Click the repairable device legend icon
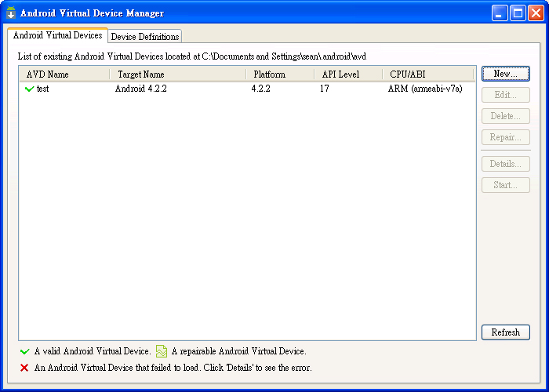This screenshot has height=392, width=549. pos(162,351)
